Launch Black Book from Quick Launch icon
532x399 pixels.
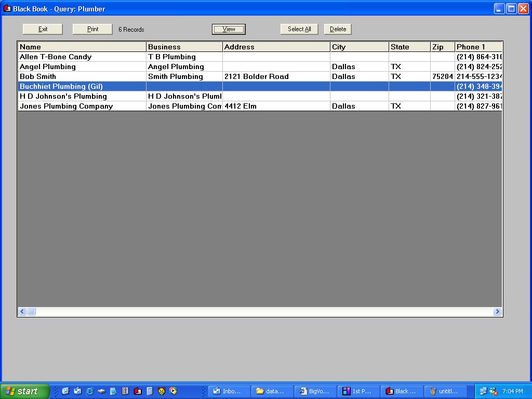[137, 391]
